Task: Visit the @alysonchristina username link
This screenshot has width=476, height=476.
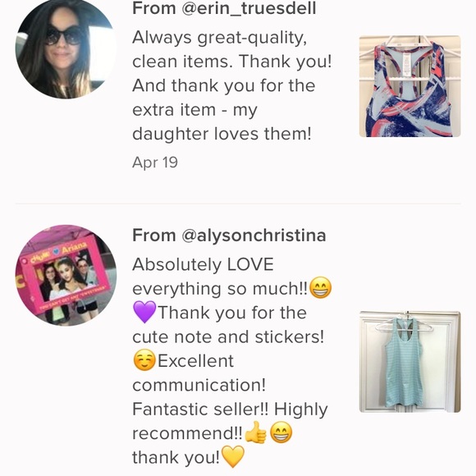Action: tap(254, 236)
